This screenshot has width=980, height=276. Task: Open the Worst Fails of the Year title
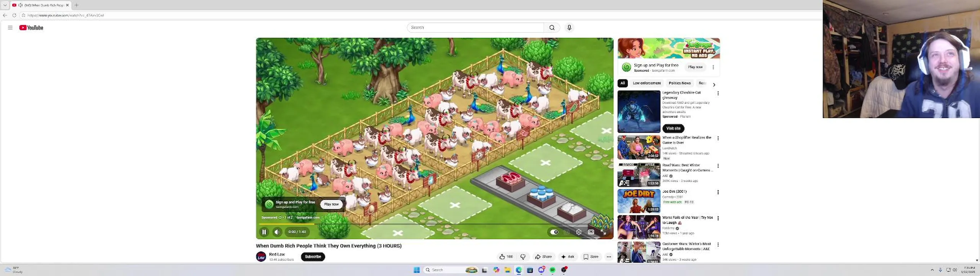(688, 220)
